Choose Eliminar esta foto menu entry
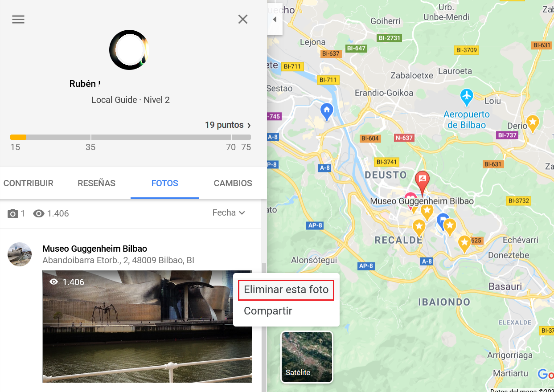The height and width of the screenshot is (392, 554). [x=286, y=290]
